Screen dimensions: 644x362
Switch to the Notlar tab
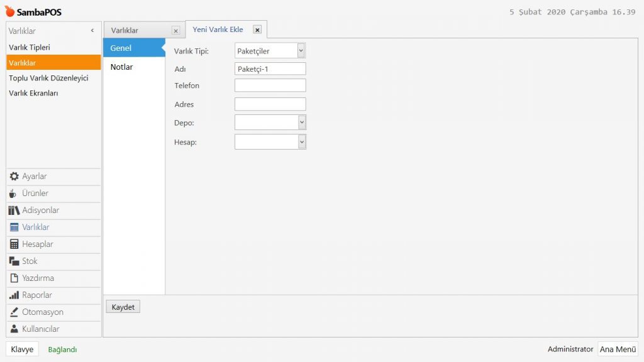pyautogui.click(x=121, y=67)
